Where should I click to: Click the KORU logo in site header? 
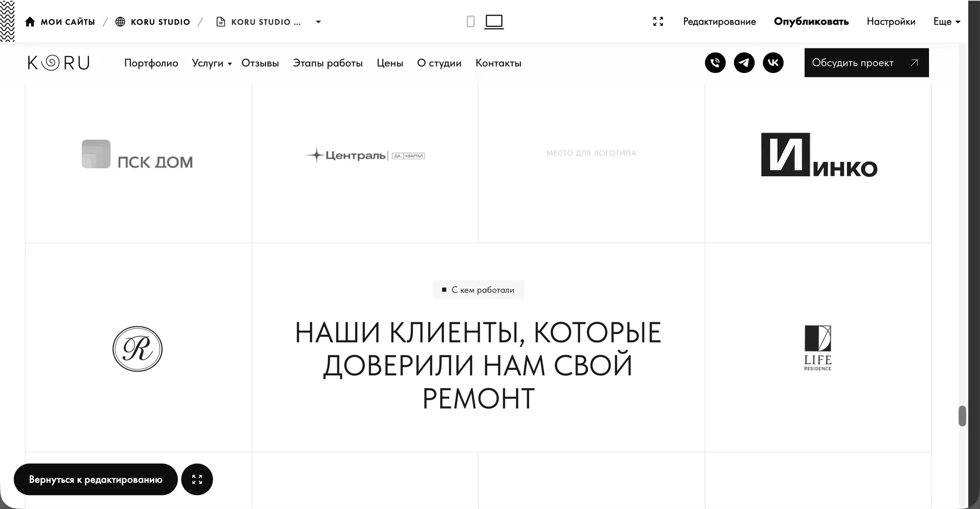click(59, 63)
